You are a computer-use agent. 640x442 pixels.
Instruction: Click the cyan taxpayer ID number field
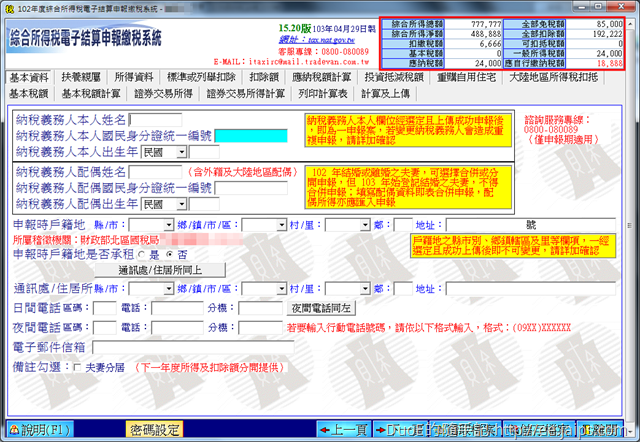coord(251,136)
